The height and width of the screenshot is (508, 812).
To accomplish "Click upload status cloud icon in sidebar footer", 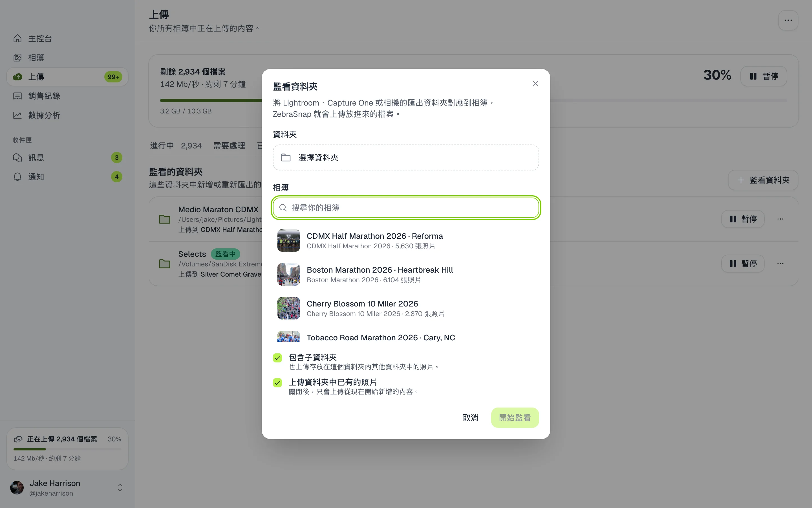I will pyautogui.click(x=18, y=439).
